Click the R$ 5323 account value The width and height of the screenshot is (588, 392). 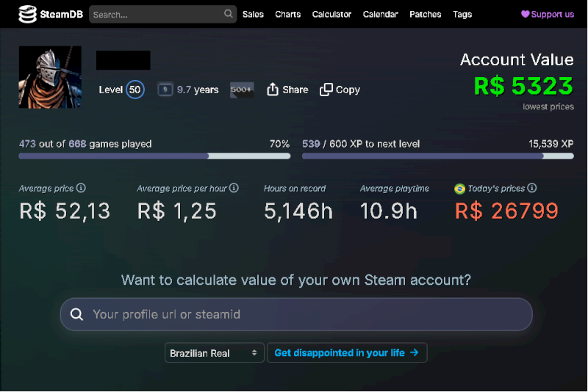coord(523,86)
